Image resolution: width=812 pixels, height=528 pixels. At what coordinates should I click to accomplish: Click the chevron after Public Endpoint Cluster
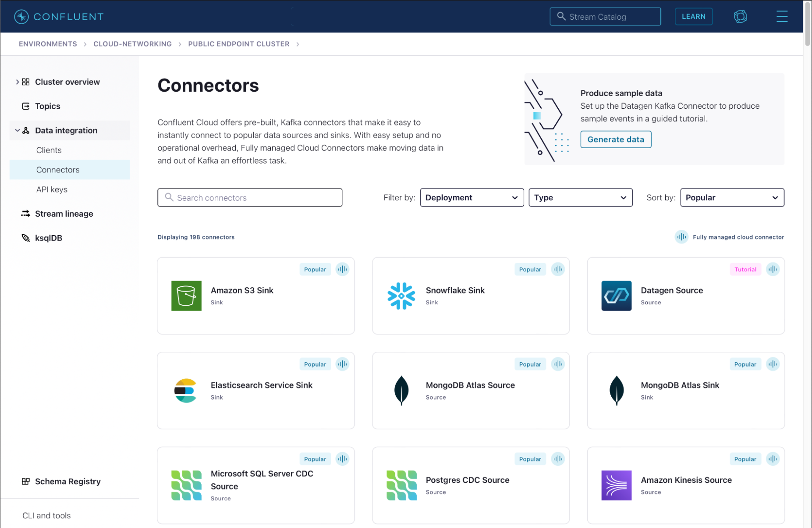click(x=298, y=44)
